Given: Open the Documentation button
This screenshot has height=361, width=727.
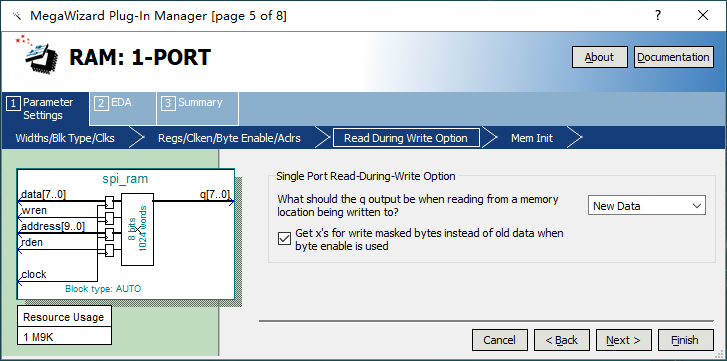Looking at the screenshot, I should coord(673,57).
